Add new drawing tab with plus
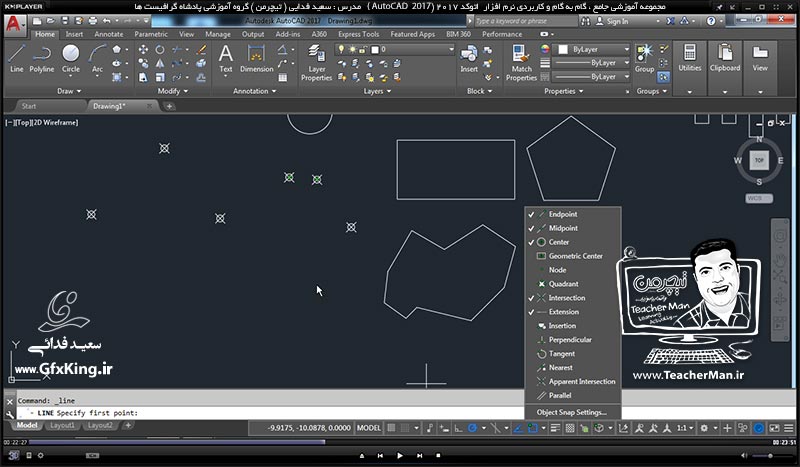Viewport: 800px width, 467px height. tap(169, 106)
